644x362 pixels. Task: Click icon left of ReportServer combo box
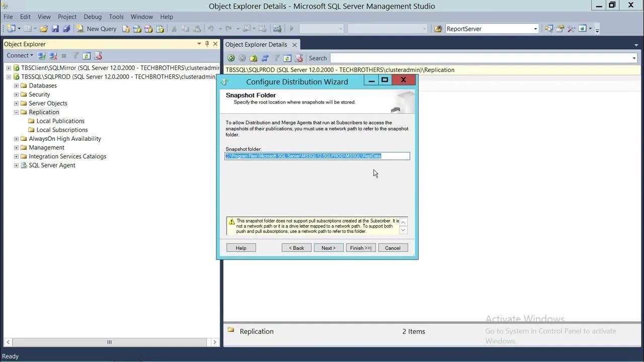point(438,29)
